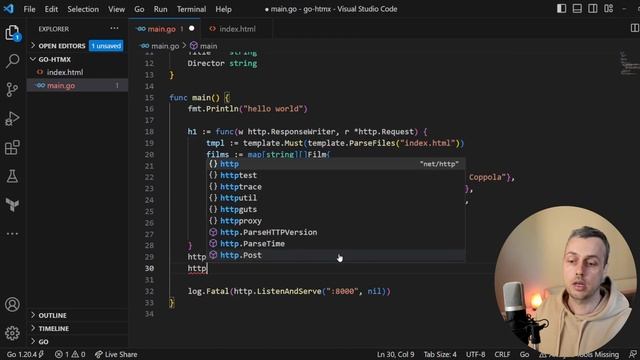
Task: Choose the httputil suggestion
Action: click(335, 198)
